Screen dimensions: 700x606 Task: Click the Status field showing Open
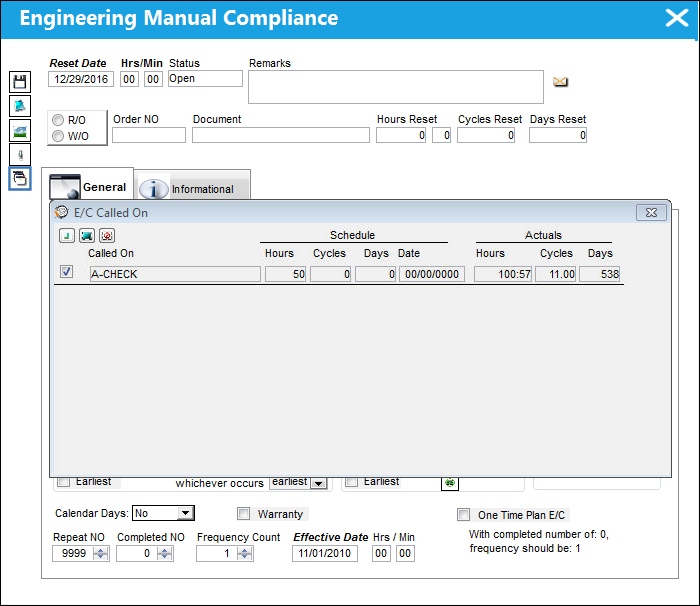[x=205, y=79]
